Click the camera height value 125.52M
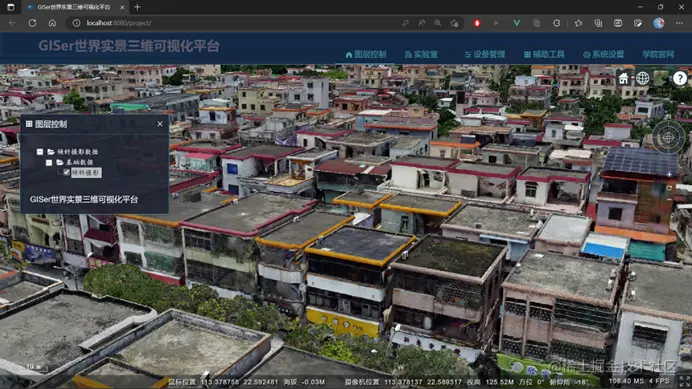 (x=500, y=382)
